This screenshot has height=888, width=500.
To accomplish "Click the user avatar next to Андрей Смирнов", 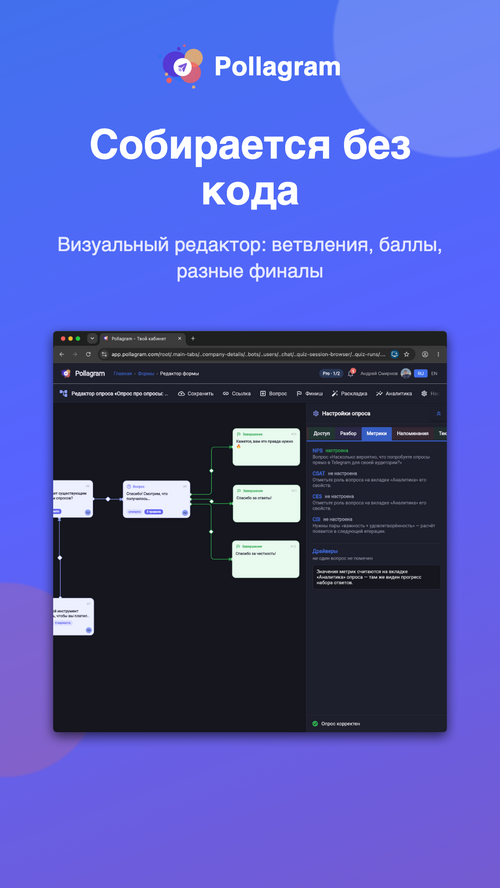I will point(405,374).
